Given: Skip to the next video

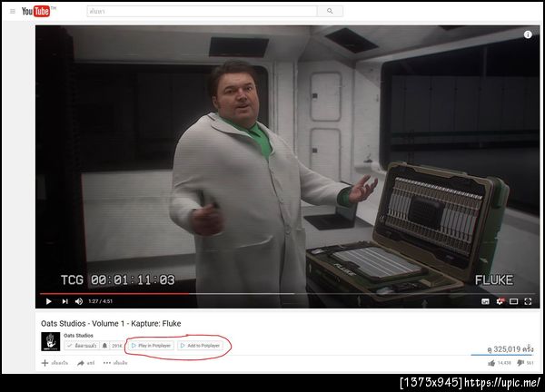Looking at the screenshot, I should [64, 301].
